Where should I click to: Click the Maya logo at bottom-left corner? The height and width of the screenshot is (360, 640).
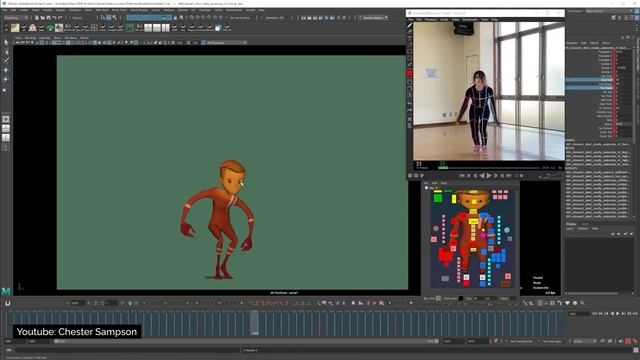pyautogui.click(x=6, y=291)
